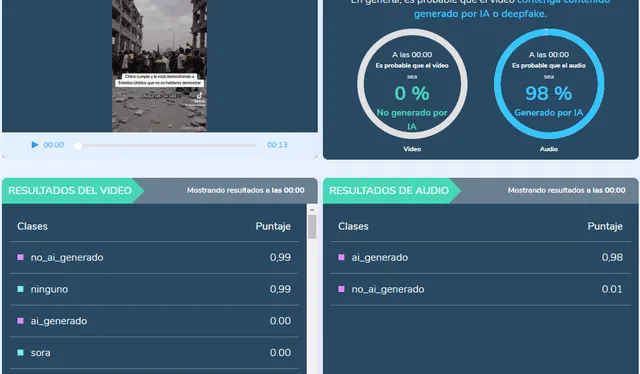The height and width of the screenshot is (374, 640).
Task: Click the cyan swatch beside sora
Action: [x=20, y=352]
